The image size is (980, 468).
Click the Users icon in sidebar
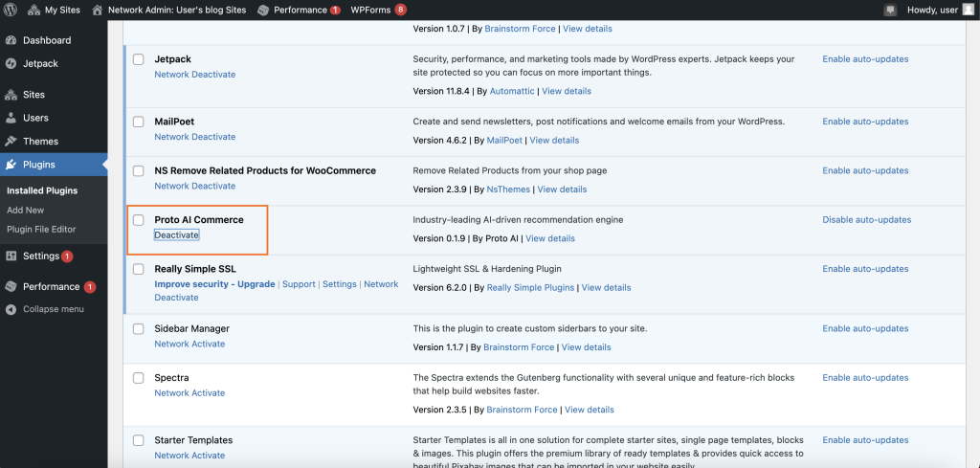coord(11,118)
